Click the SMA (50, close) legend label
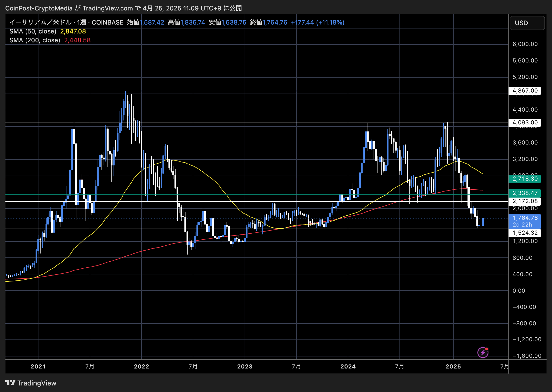 [x=33, y=31]
